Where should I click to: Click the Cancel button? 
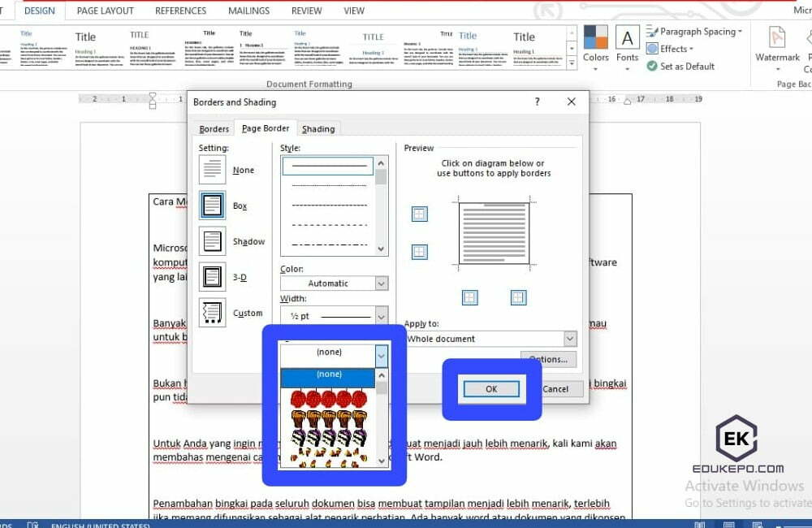click(x=555, y=389)
